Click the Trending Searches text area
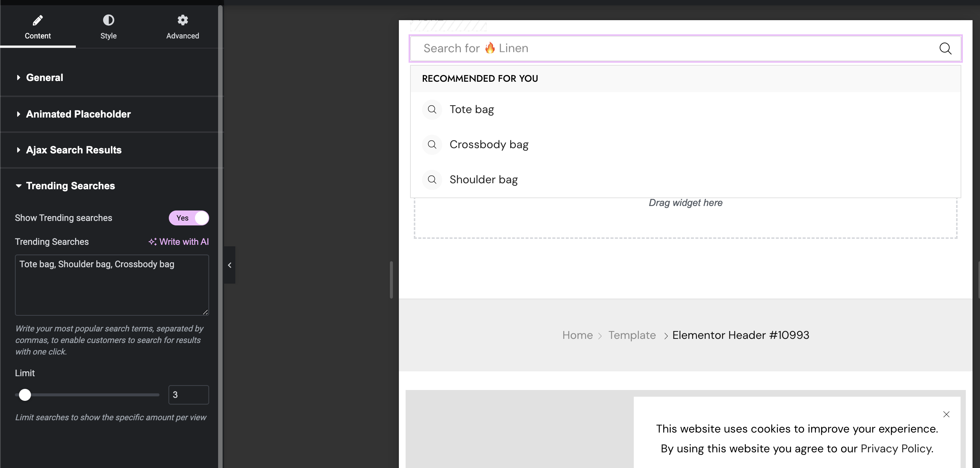The width and height of the screenshot is (980, 468). click(x=111, y=285)
